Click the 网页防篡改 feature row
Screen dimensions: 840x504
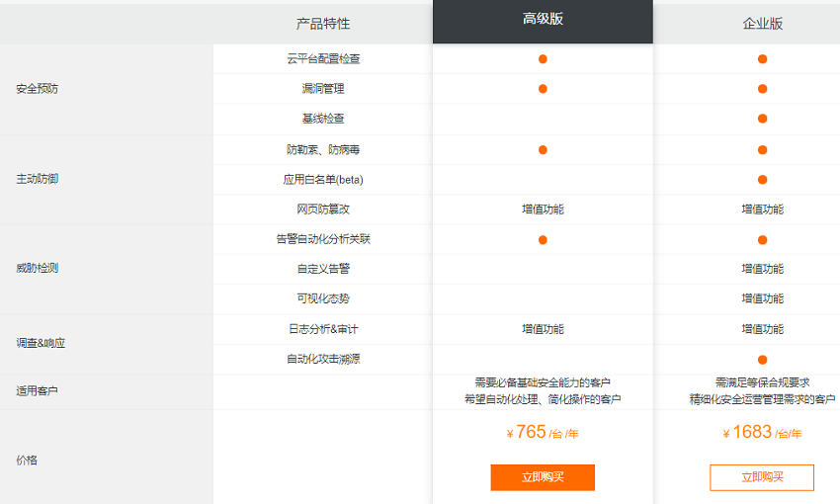tap(323, 210)
